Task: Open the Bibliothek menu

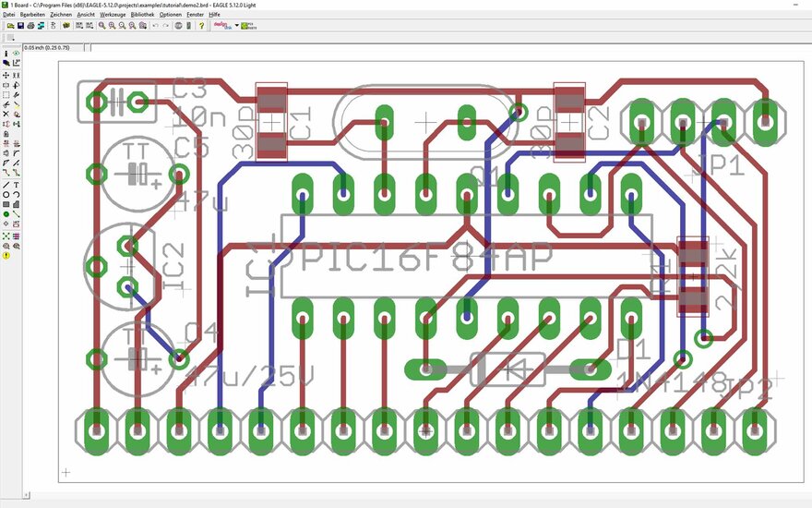Action: (x=142, y=15)
